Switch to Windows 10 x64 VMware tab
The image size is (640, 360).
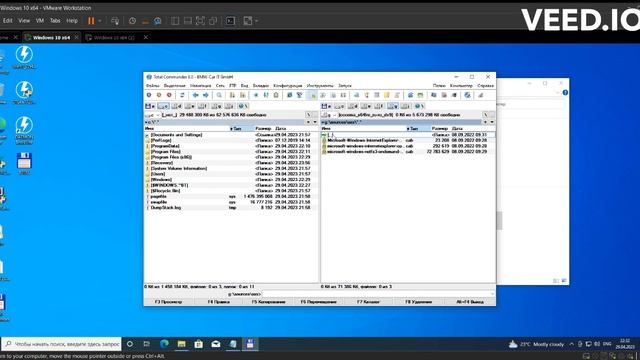pos(51,38)
